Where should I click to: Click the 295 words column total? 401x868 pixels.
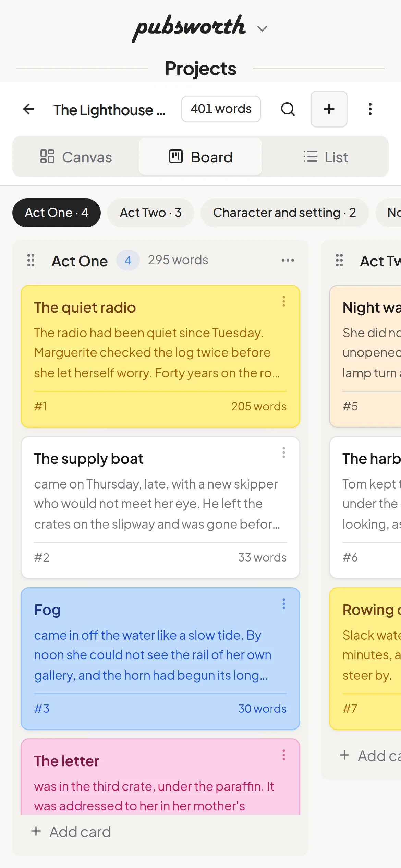pyautogui.click(x=178, y=260)
